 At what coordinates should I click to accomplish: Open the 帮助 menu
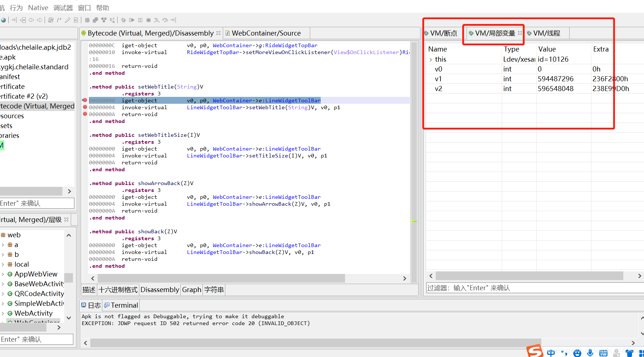[x=103, y=8]
